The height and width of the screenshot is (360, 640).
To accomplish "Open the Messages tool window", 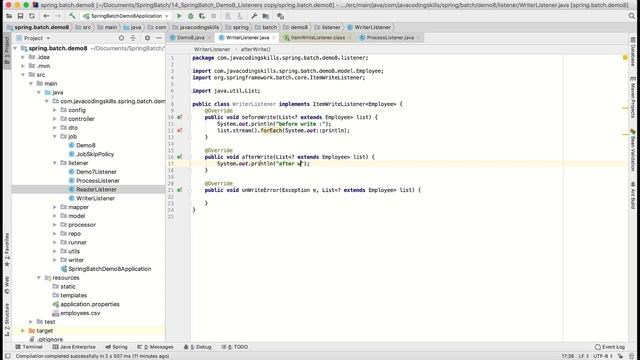I will pyautogui.click(x=156, y=347).
